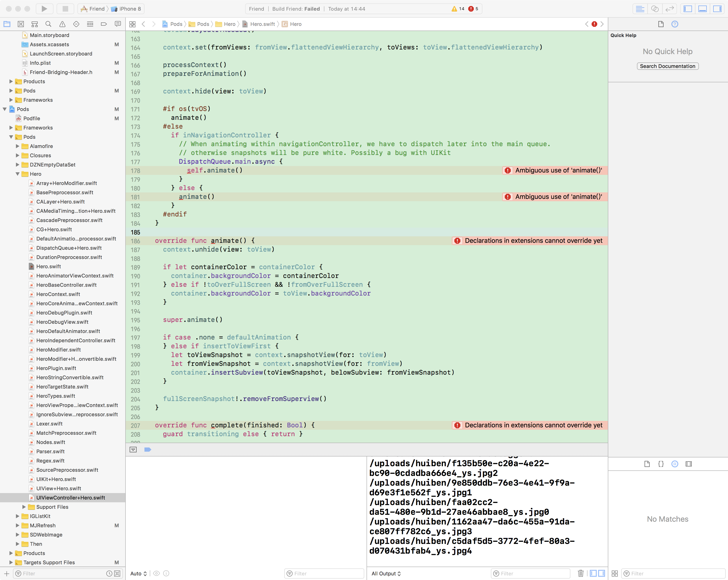Open the project navigator tab
728x580 pixels.
[7, 24]
